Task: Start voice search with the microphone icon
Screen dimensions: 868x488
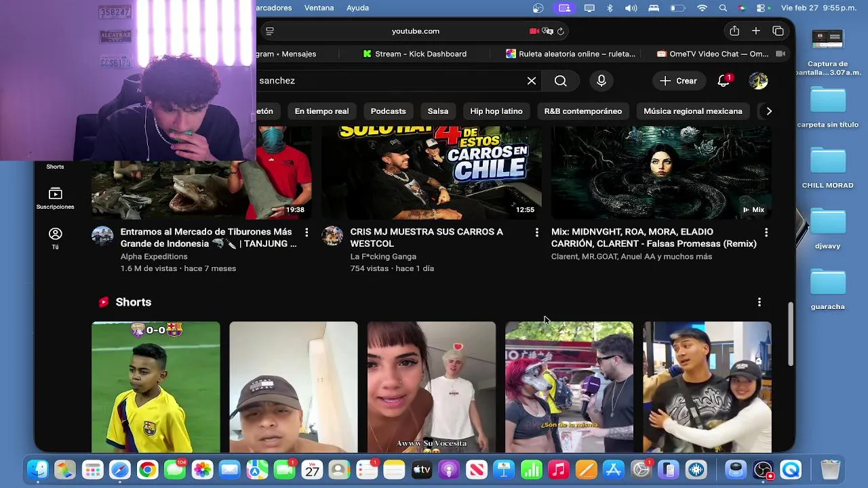Action: click(x=601, y=81)
